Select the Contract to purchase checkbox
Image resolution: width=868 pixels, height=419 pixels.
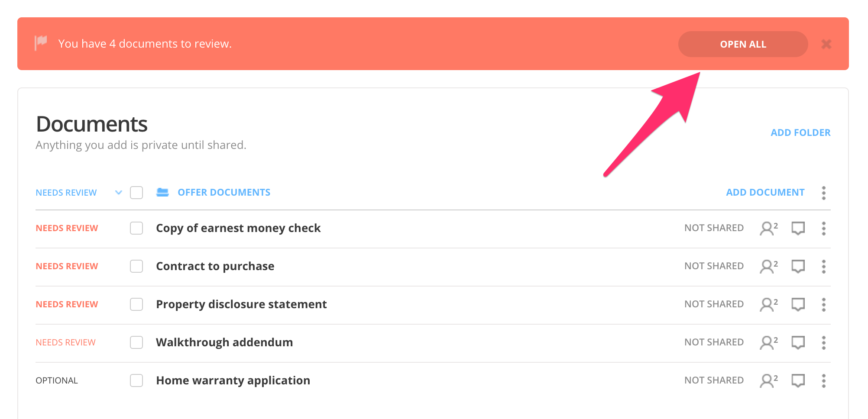pos(136,266)
